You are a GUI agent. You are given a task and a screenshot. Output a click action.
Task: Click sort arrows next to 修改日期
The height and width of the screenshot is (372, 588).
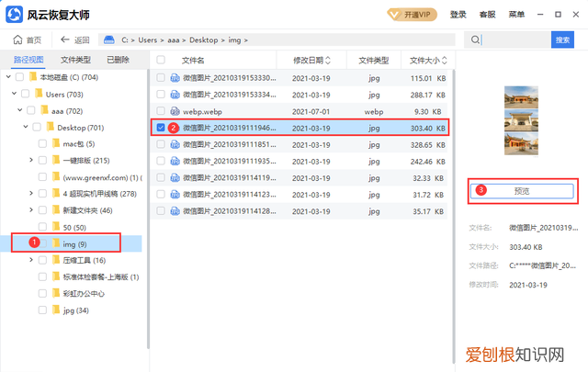(x=328, y=61)
